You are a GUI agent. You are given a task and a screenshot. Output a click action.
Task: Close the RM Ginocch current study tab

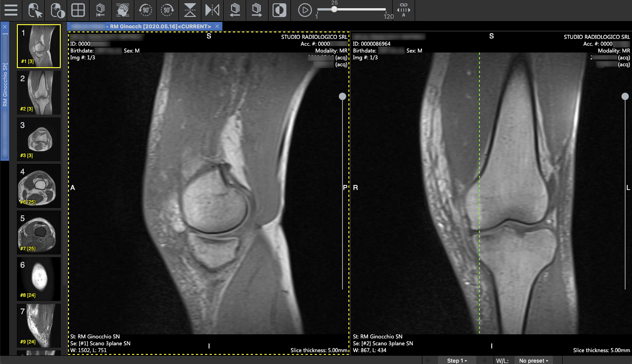coord(217,26)
